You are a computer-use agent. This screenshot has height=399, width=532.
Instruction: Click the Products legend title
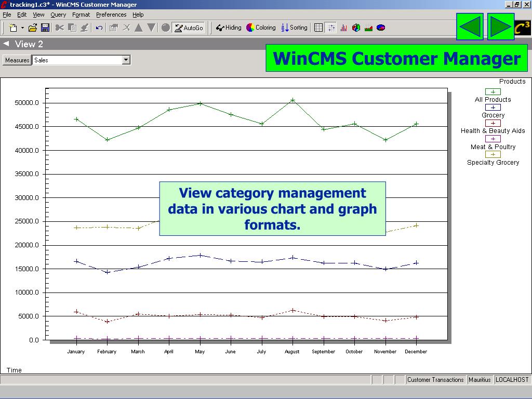pyautogui.click(x=512, y=82)
